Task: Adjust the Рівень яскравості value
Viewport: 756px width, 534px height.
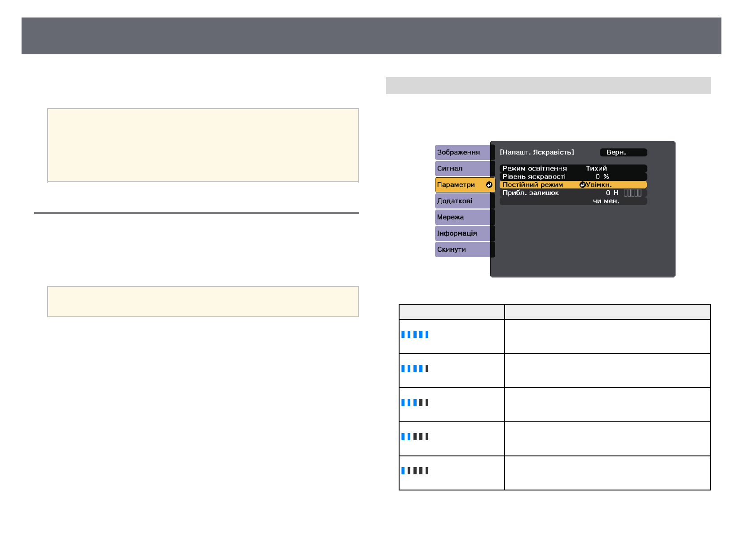Action: pyautogui.click(x=572, y=177)
